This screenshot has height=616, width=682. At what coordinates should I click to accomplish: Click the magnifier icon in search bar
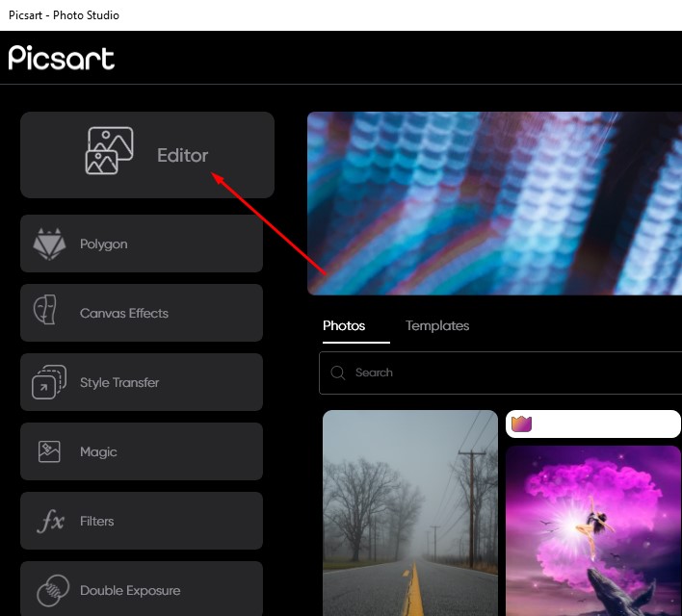coord(338,372)
